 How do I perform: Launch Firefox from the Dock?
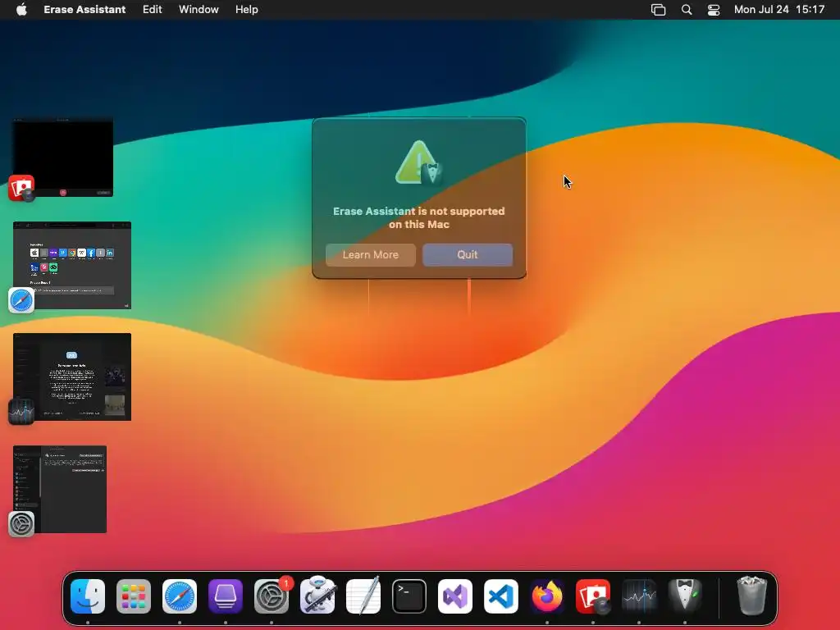tap(547, 596)
